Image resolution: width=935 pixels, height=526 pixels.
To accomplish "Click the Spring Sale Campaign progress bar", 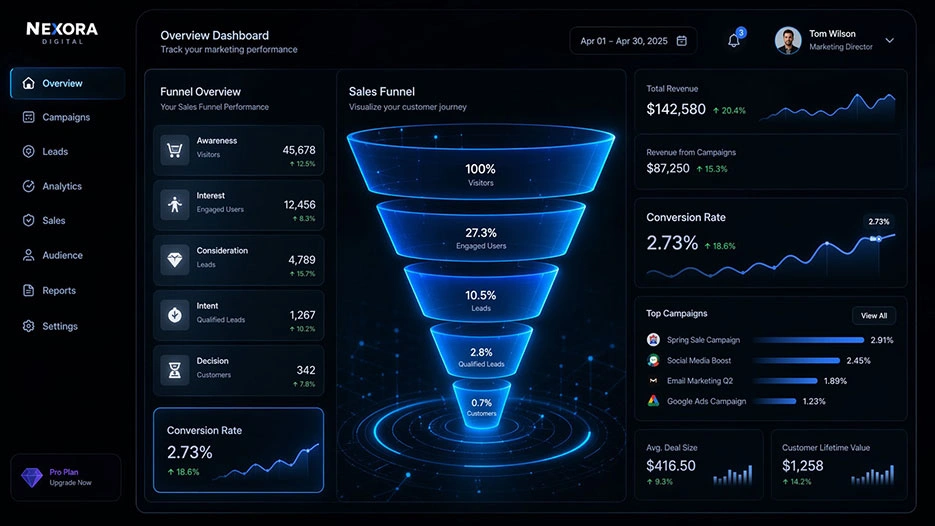I will click(809, 340).
